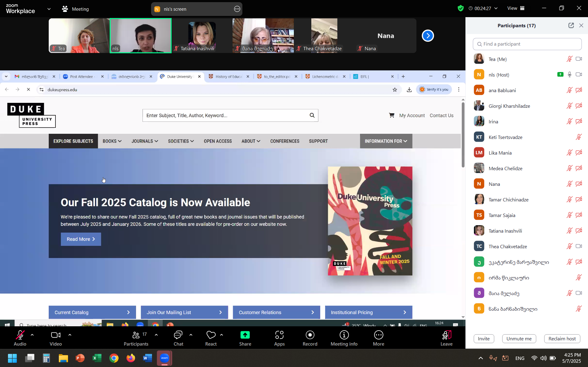Image resolution: width=588 pixels, height=367 pixels.
Task: Open the Chat panel
Action: coord(178,338)
